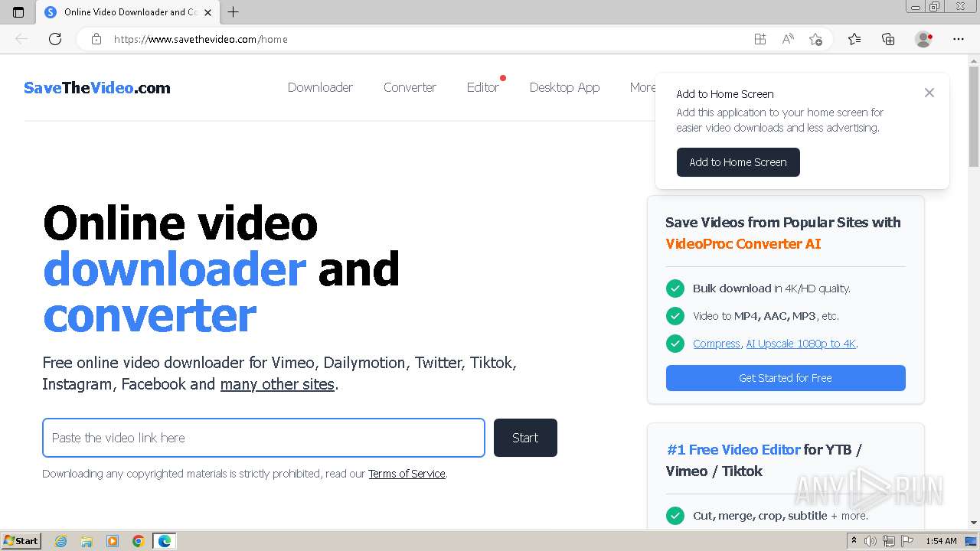Click the Add to Home Screen button

point(738,162)
